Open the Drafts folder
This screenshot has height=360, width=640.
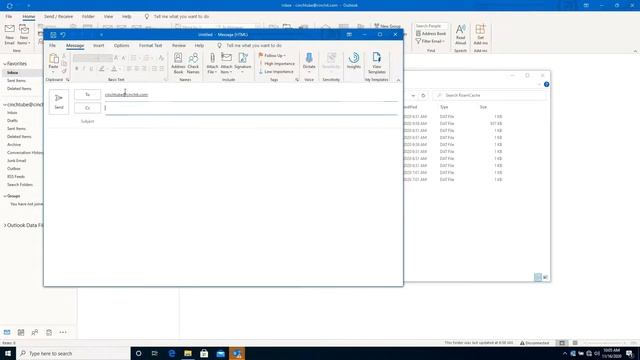12,120
